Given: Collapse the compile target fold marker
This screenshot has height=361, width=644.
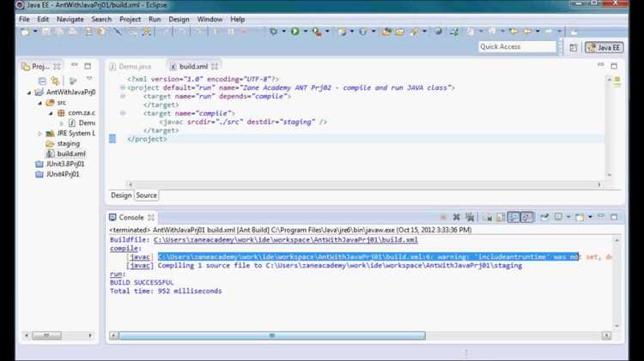Looking at the screenshot, I should [x=123, y=113].
